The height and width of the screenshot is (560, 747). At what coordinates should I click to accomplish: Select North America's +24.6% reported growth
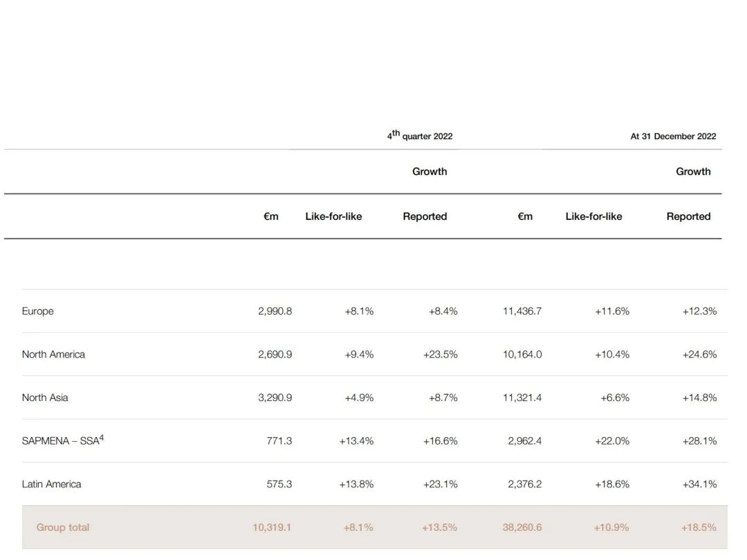coord(699,354)
